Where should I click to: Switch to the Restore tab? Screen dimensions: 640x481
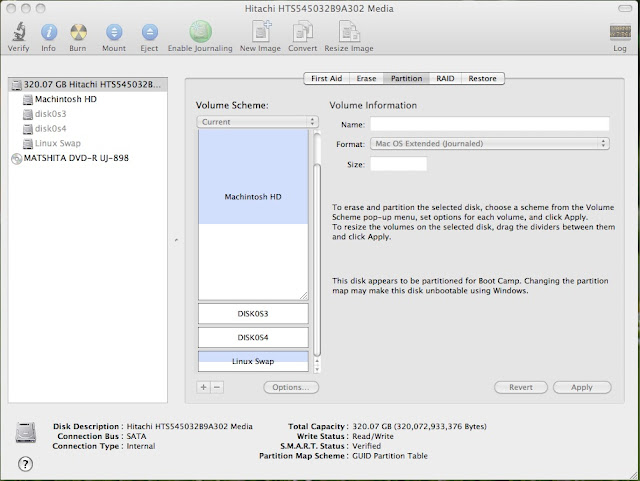coord(482,78)
